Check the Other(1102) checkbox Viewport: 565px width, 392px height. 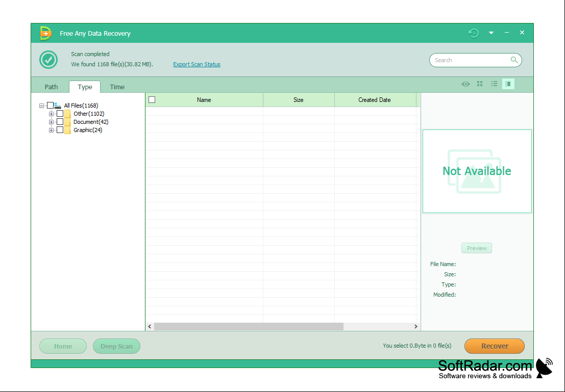point(60,113)
